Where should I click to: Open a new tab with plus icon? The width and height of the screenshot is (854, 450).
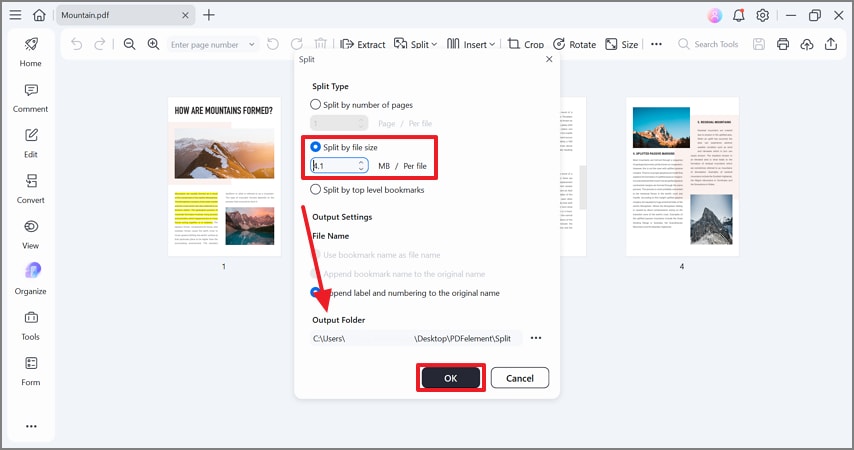(x=209, y=15)
